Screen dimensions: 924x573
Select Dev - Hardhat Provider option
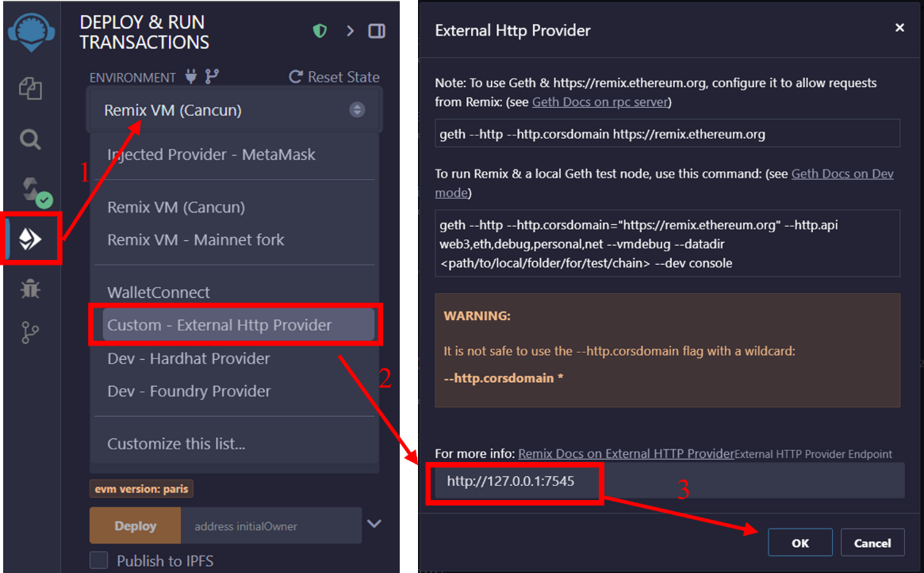tap(189, 358)
